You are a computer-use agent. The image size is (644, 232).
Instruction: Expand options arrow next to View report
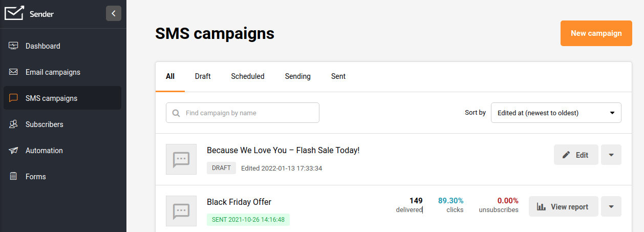tap(611, 206)
